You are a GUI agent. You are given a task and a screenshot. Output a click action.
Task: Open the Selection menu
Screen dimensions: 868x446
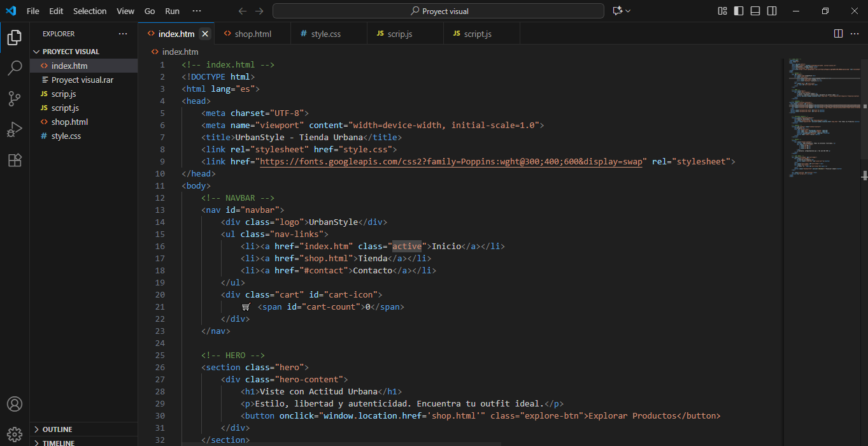90,11
